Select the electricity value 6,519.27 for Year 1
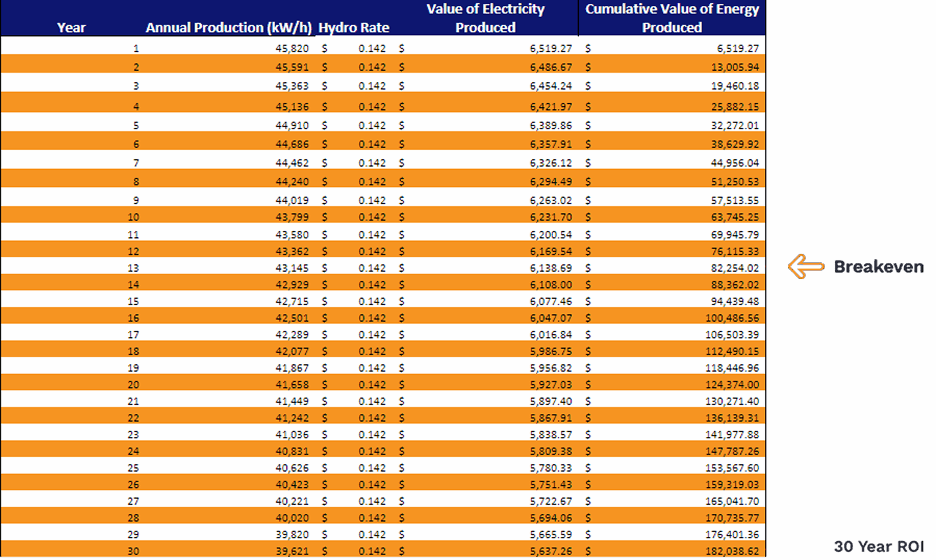The width and height of the screenshot is (936, 560). click(x=551, y=48)
